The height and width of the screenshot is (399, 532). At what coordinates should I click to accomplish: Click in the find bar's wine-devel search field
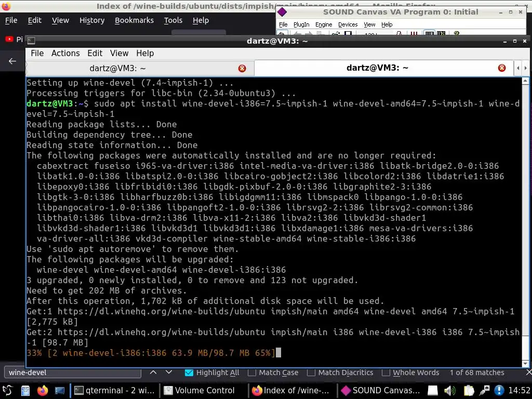coord(73,373)
